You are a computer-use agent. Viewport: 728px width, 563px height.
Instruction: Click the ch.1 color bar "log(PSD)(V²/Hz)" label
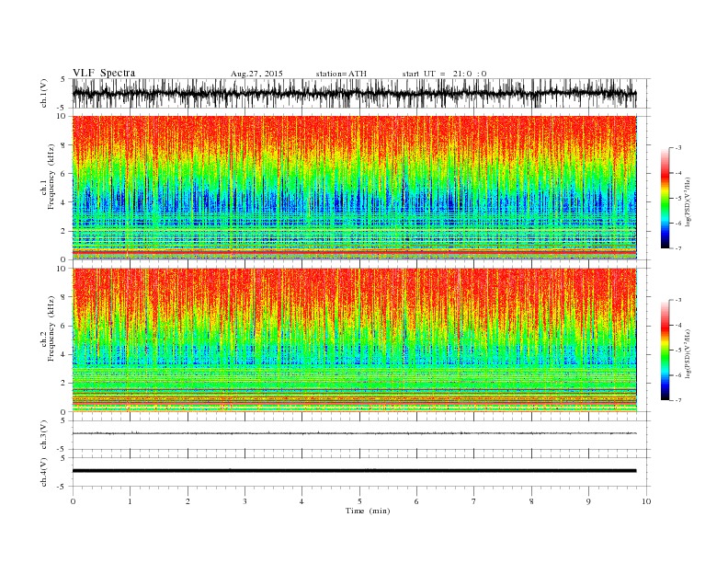point(688,201)
